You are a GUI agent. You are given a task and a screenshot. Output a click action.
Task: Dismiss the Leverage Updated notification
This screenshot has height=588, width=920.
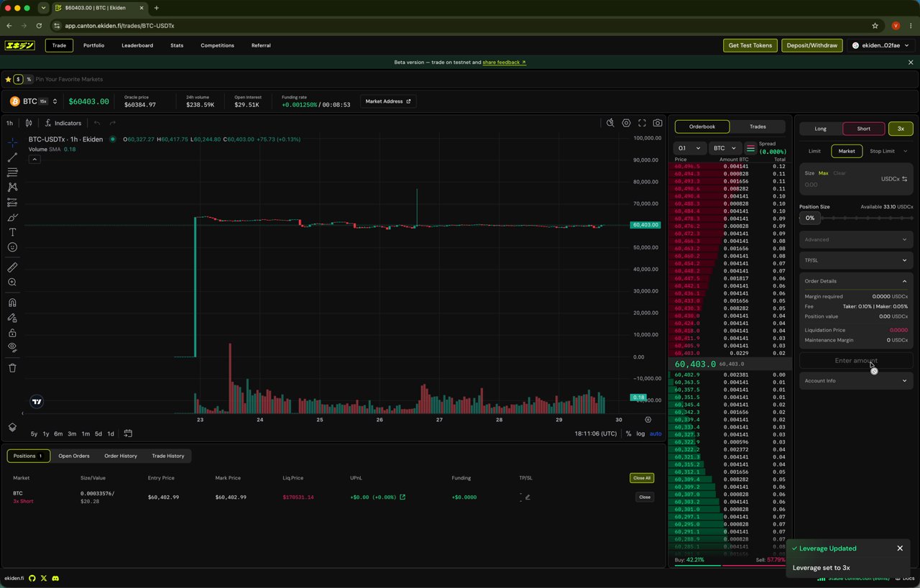[900, 548]
